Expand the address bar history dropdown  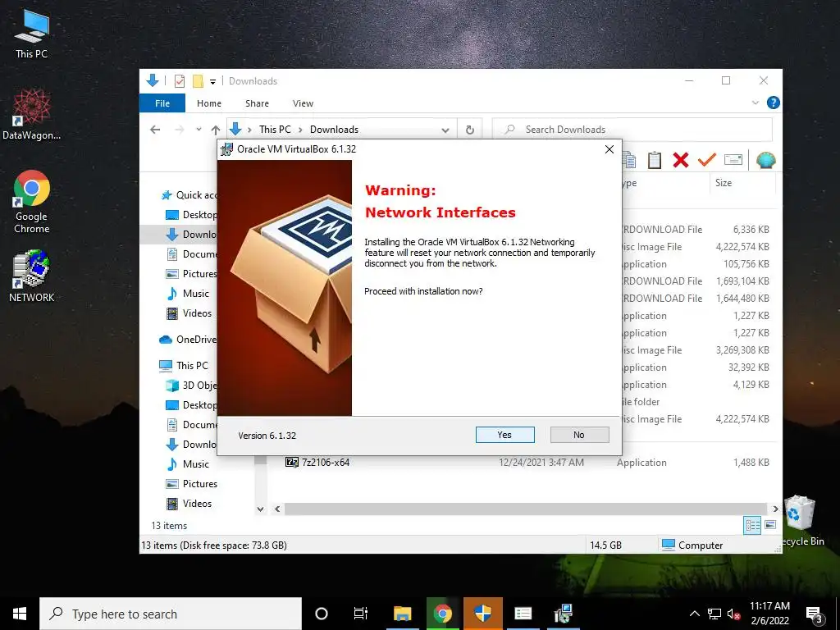click(445, 130)
